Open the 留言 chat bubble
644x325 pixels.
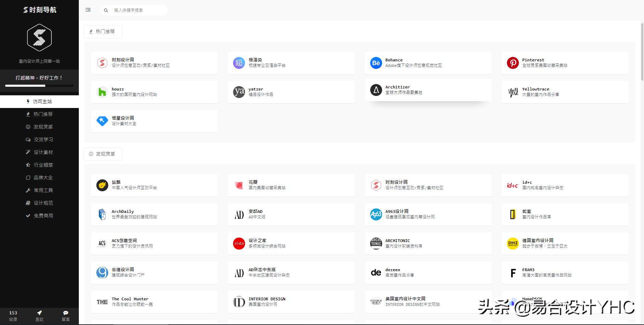pos(66,316)
